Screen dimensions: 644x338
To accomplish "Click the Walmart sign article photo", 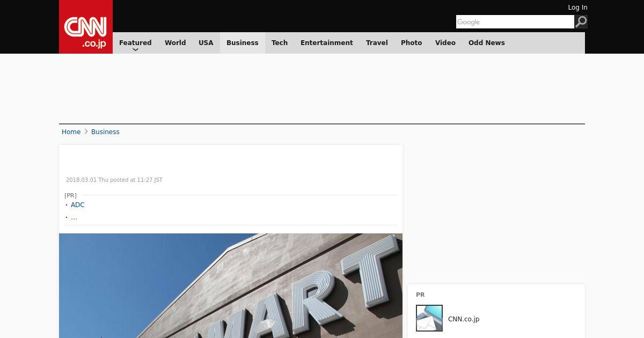I will (x=231, y=285).
